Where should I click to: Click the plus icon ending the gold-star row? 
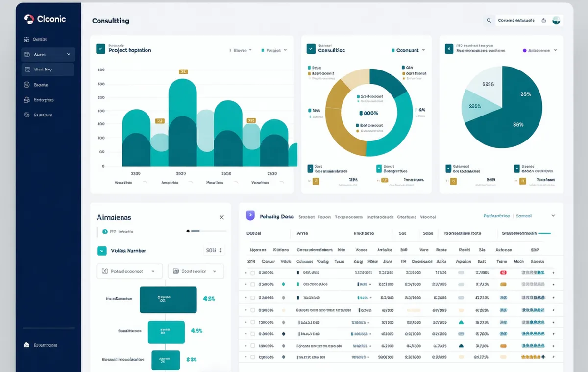pyautogui.click(x=553, y=357)
